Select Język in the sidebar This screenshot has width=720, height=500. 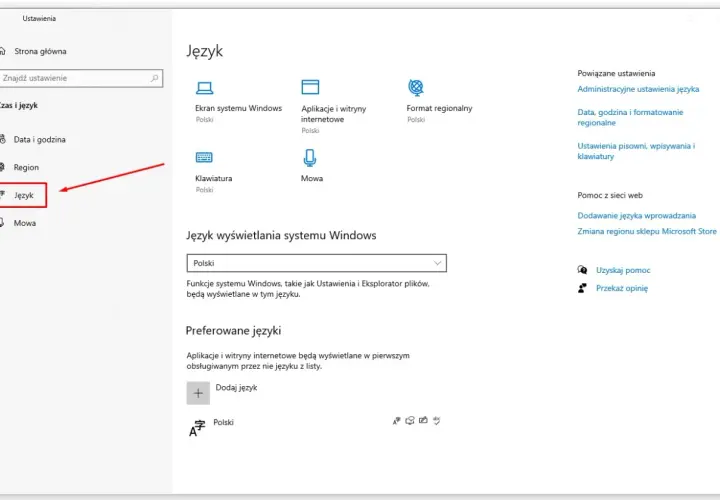click(x=23, y=195)
